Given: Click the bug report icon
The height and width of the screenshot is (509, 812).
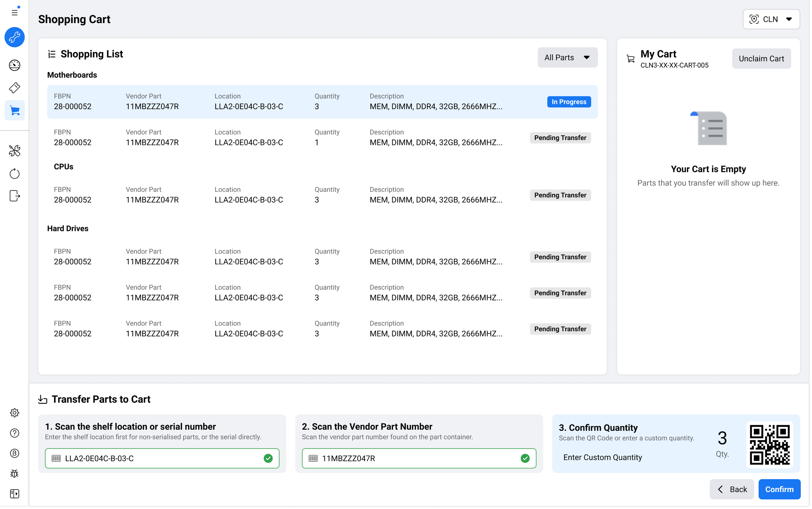Looking at the screenshot, I should 15,474.
